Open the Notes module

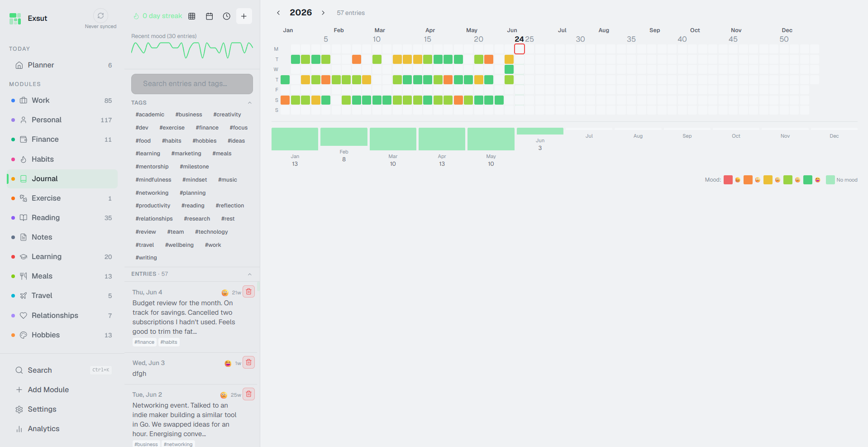click(62, 237)
